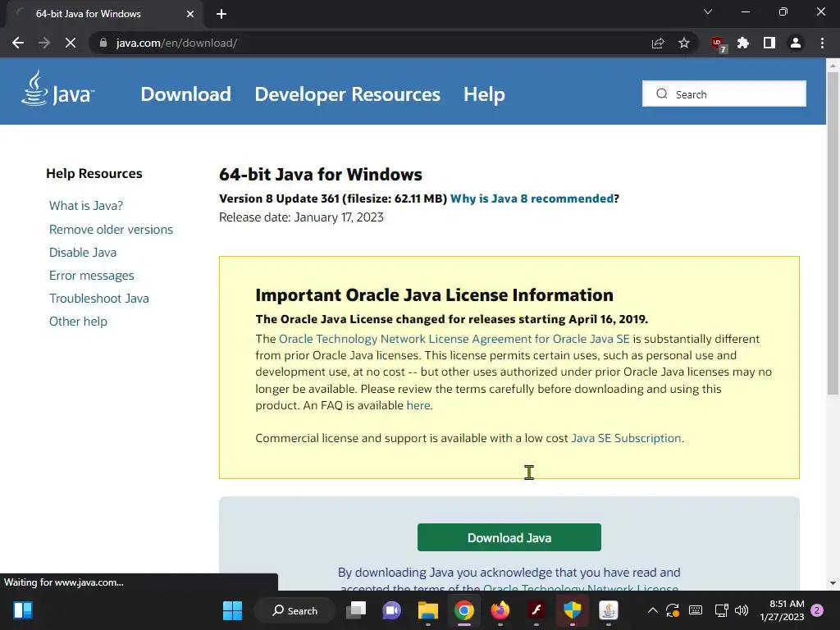Click the magnifier icon in Java search box
This screenshot has width=840, height=630.
pos(662,94)
